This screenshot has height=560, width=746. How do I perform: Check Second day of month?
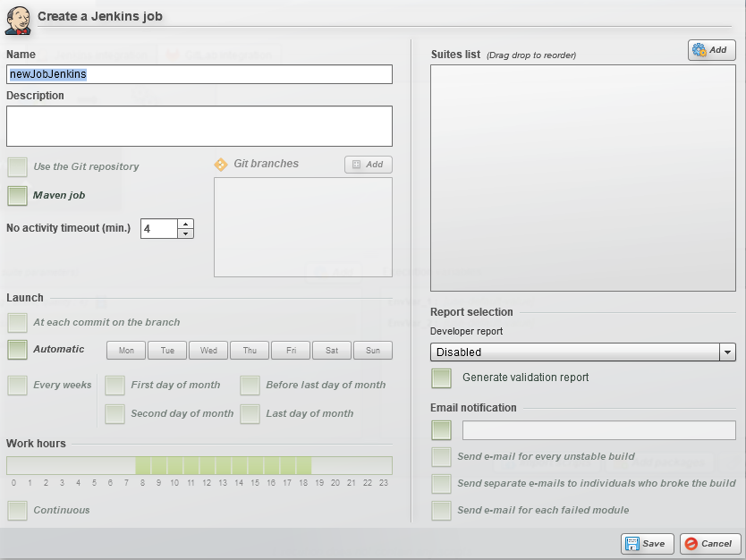pos(115,414)
